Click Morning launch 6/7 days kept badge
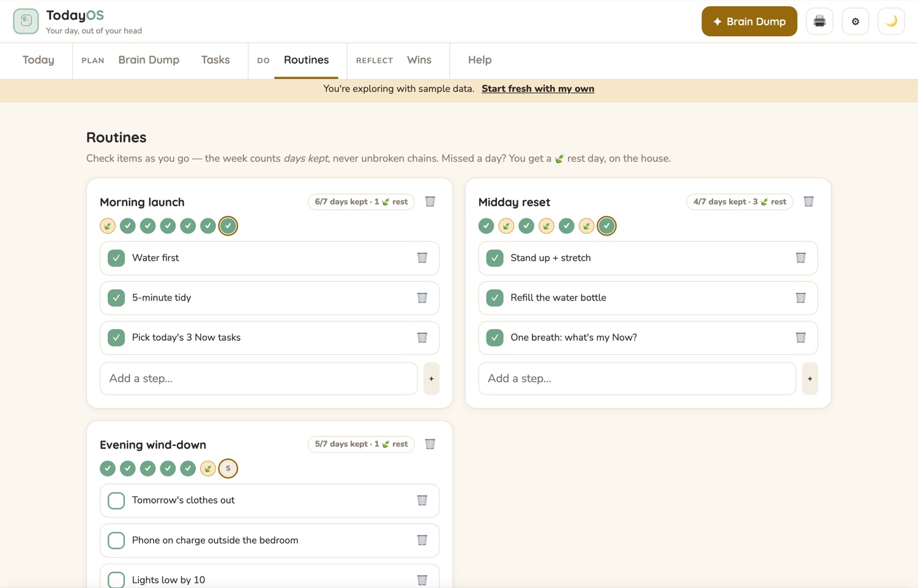This screenshot has height=588, width=918. pyautogui.click(x=361, y=202)
